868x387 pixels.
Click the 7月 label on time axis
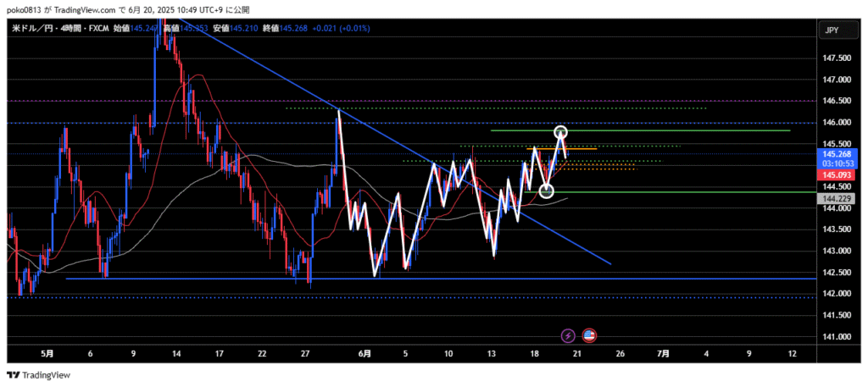pyautogui.click(x=664, y=352)
